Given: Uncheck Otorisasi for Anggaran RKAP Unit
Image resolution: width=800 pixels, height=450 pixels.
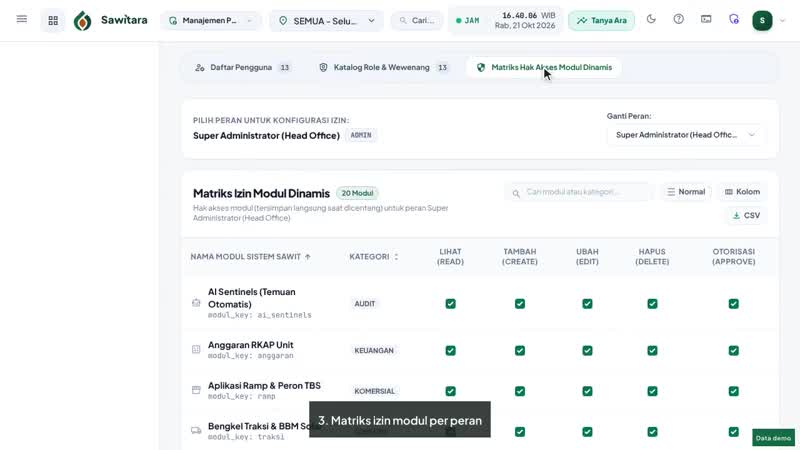Looking at the screenshot, I should coord(734,351).
